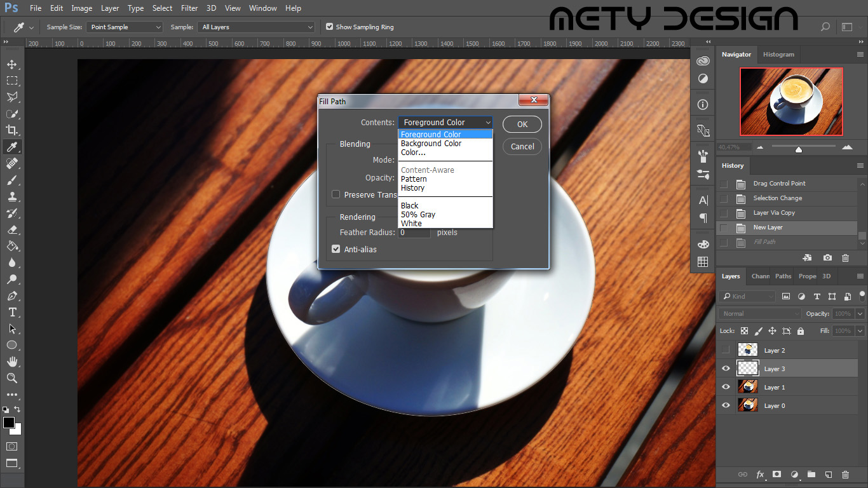Select the Horizontal Type tool
Image resolution: width=868 pixels, height=488 pixels.
(x=11, y=312)
